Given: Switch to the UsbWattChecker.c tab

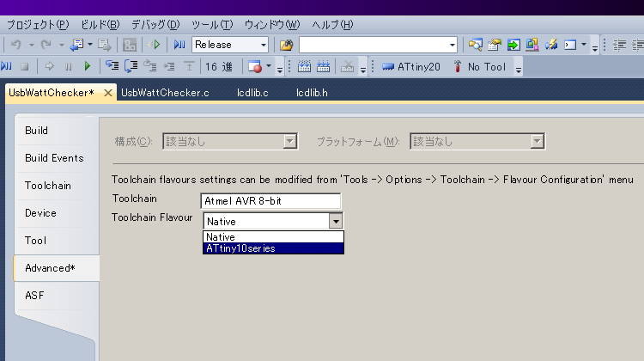Looking at the screenshot, I should pyautogui.click(x=165, y=93).
